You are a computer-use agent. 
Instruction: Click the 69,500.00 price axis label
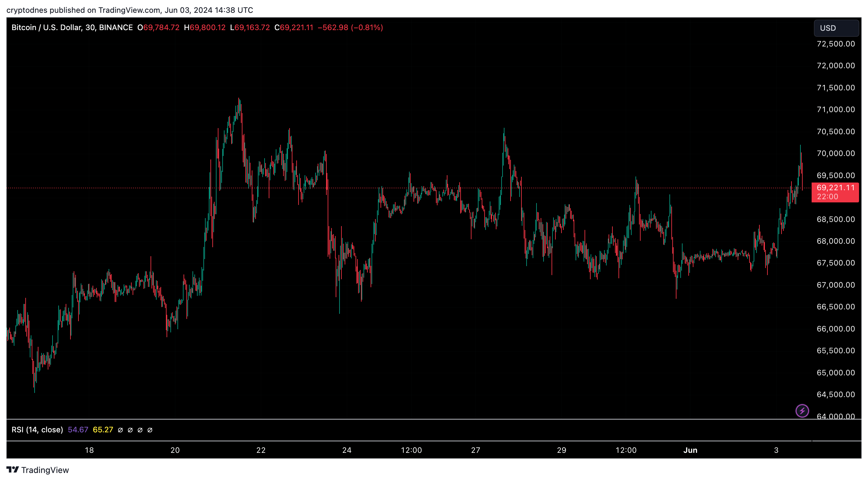click(836, 175)
